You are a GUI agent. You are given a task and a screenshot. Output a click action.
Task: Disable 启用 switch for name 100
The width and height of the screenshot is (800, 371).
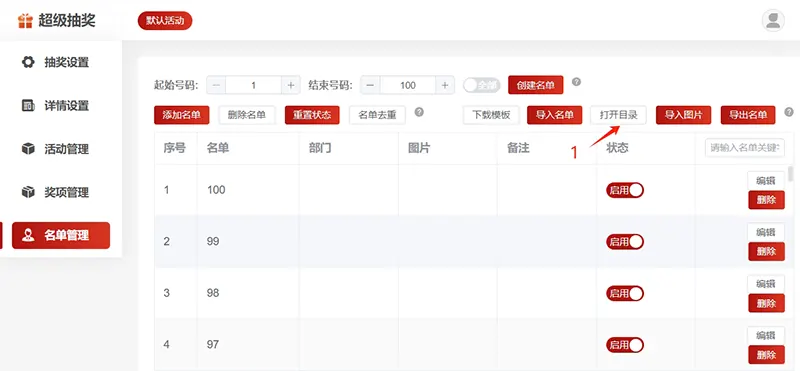click(x=624, y=190)
